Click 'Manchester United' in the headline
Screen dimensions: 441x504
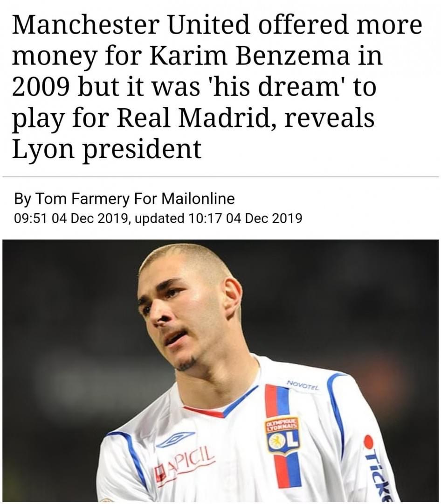click(x=131, y=25)
